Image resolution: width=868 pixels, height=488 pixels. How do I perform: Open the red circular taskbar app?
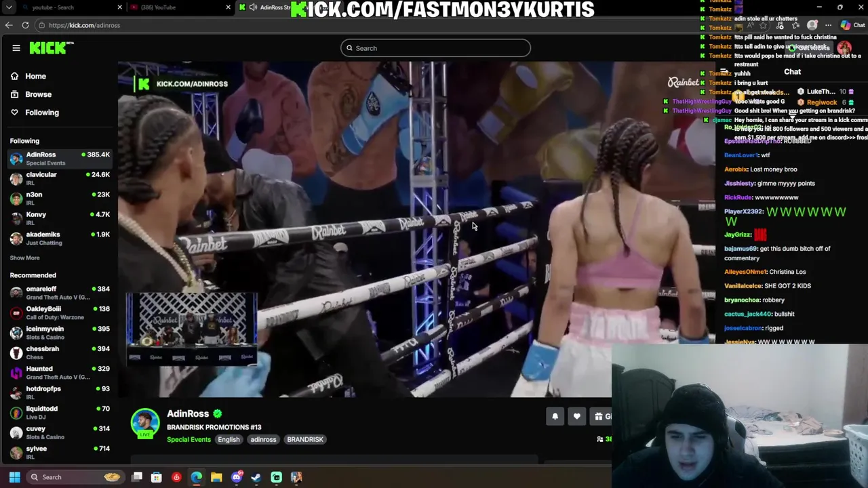[176, 477]
